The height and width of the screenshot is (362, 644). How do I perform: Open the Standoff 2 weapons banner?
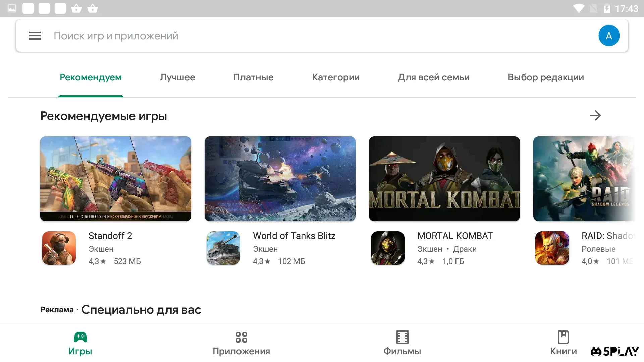click(x=116, y=179)
